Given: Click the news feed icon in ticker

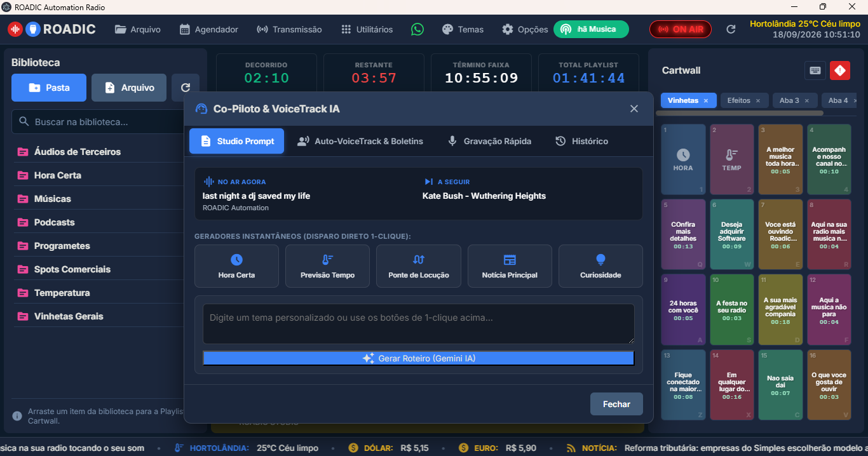Looking at the screenshot, I should pyautogui.click(x=571, y=448).
